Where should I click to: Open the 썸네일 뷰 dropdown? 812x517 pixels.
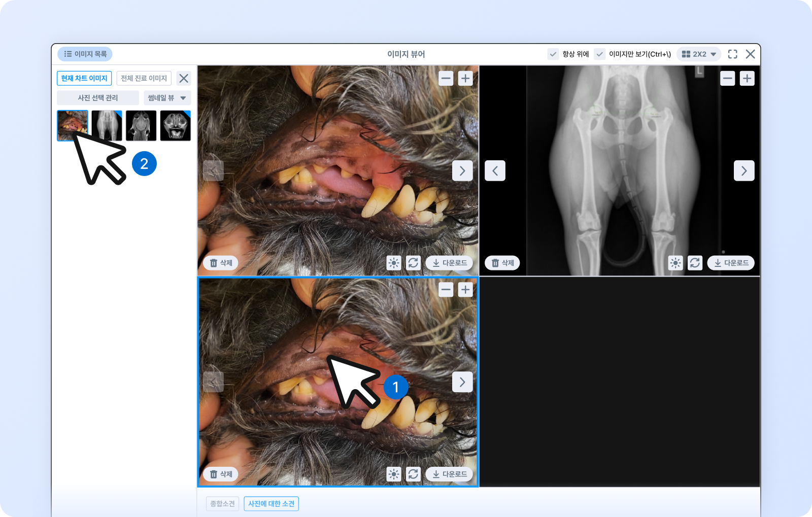point(167,98)
